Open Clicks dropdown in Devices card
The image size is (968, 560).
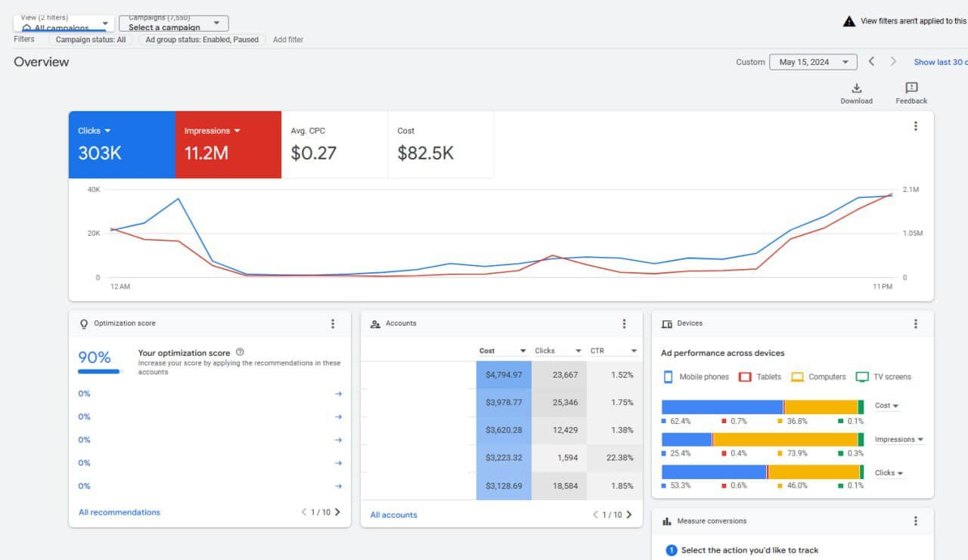889,473
